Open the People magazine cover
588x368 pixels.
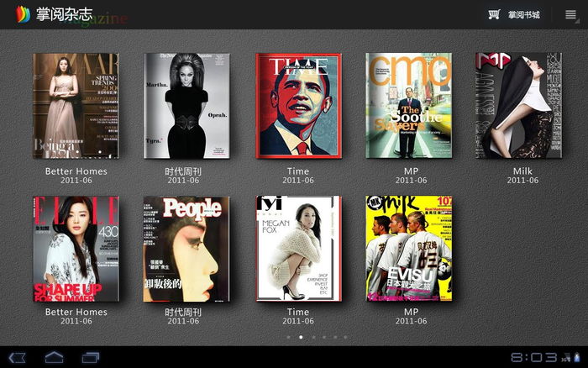click(x=186, y=249)
